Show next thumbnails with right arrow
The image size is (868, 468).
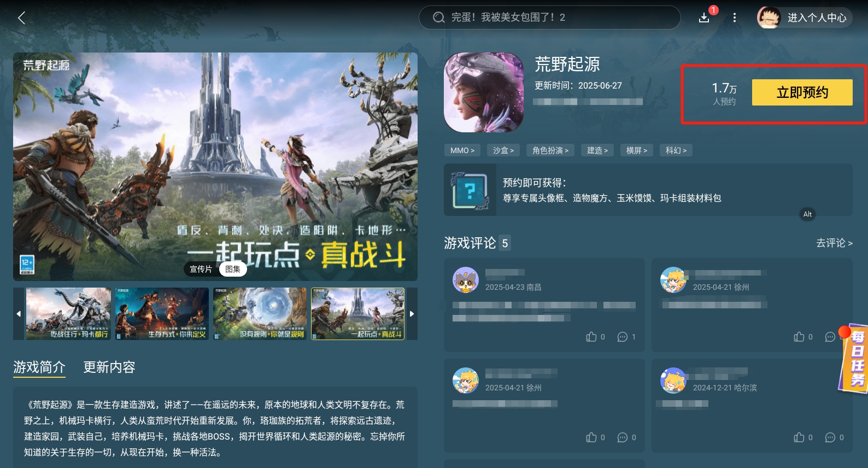point(412,314)
